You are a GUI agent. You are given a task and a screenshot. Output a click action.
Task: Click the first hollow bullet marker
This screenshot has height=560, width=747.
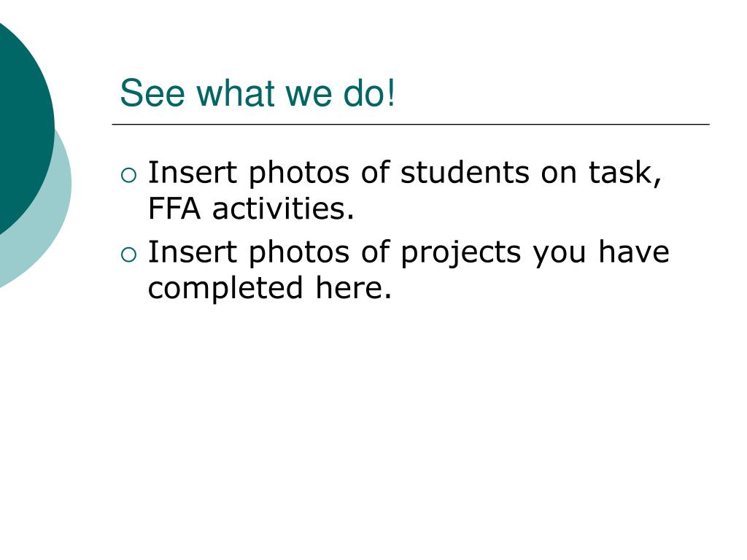[128, 176]
